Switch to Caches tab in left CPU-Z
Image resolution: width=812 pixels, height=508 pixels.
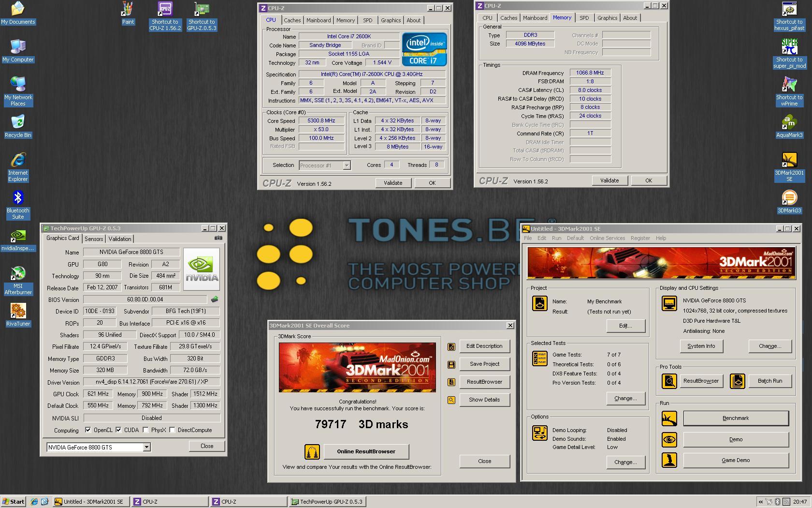pyautogui.click(x=292, y=20)
